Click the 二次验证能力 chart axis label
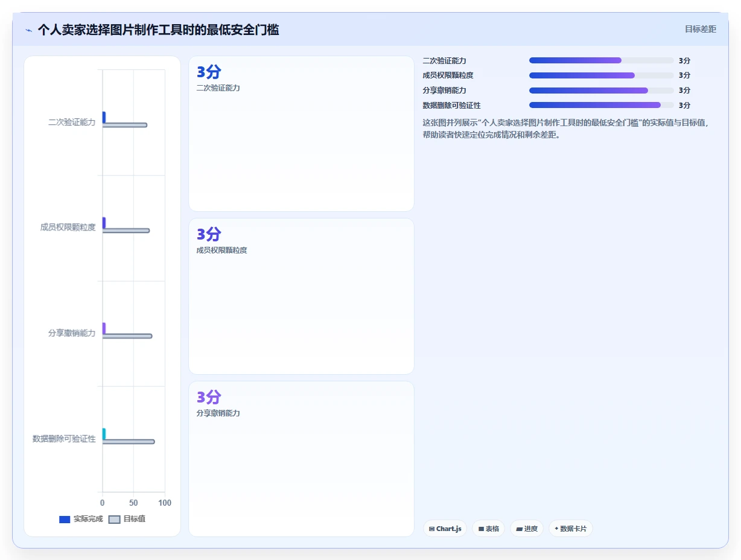 pyautogui.click(x=72, y=122)
